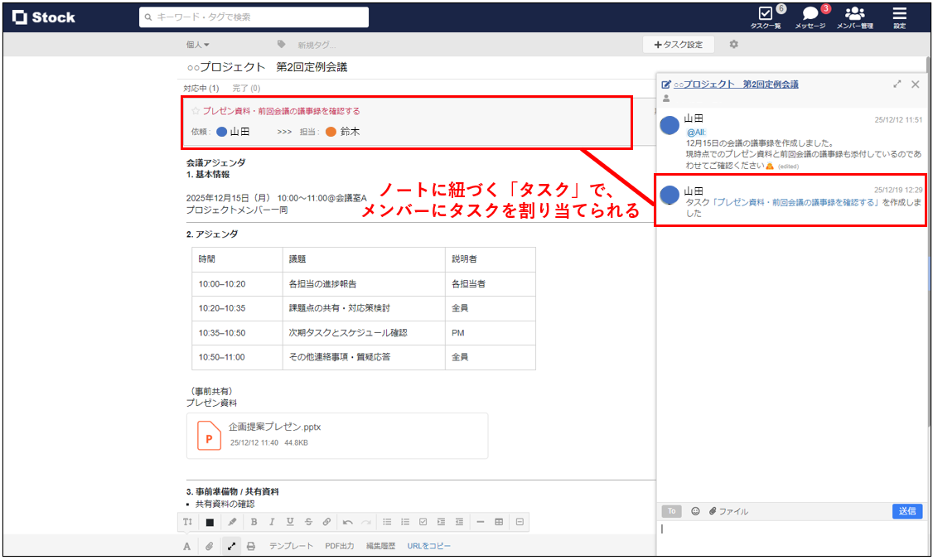The image size is (933, 560).
Task: Open the black color swatch in the toolbar
Action: (208, 522)
